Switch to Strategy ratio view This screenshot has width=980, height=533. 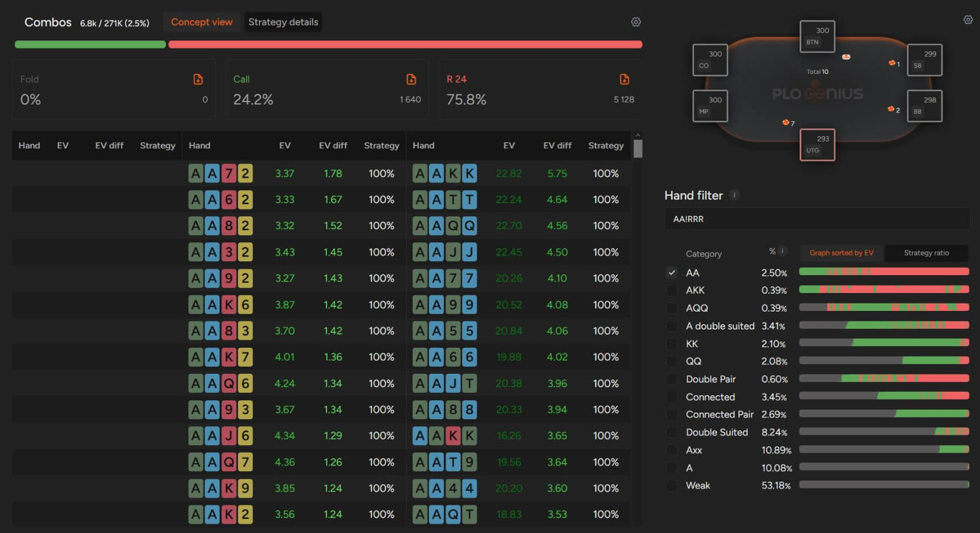coord(926,253)
